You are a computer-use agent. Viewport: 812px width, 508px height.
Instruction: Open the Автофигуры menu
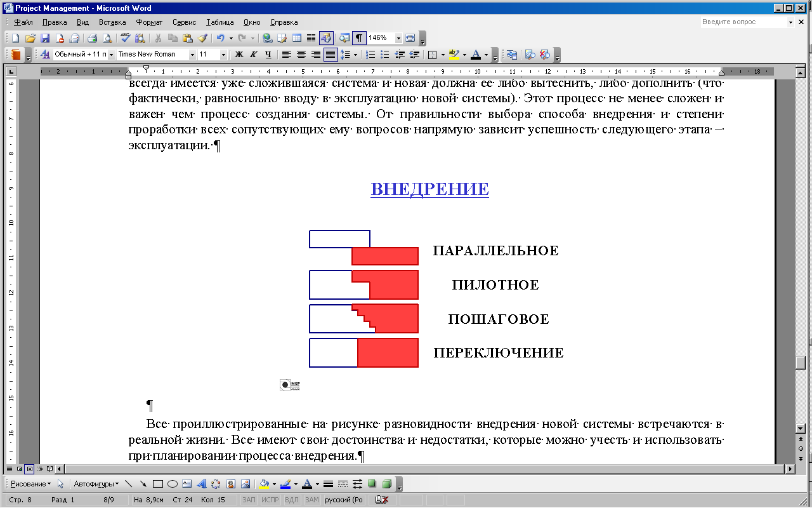coord(96,484)
